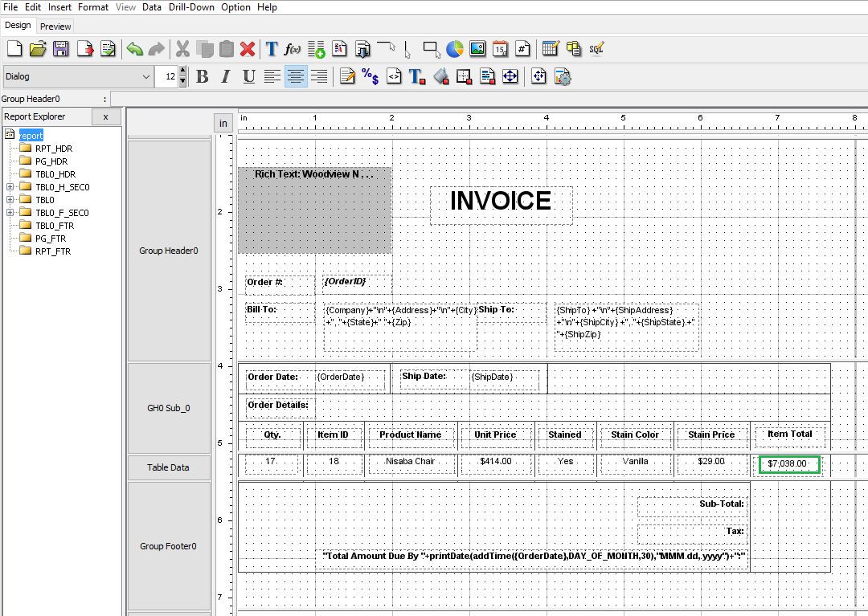Increase font size with the stepper arrow

pos(182,71)
